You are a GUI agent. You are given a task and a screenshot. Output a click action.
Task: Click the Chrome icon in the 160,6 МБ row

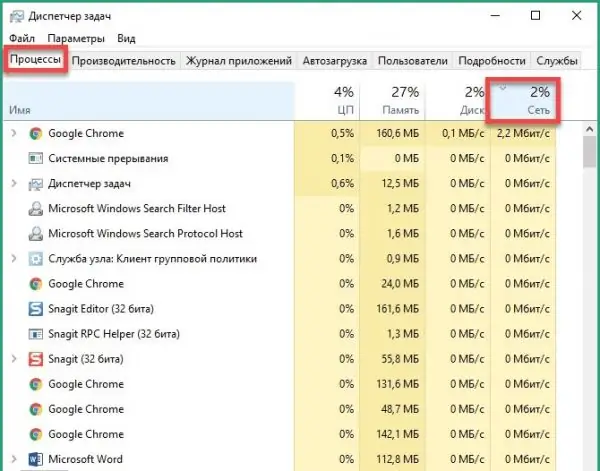point(36,134)
